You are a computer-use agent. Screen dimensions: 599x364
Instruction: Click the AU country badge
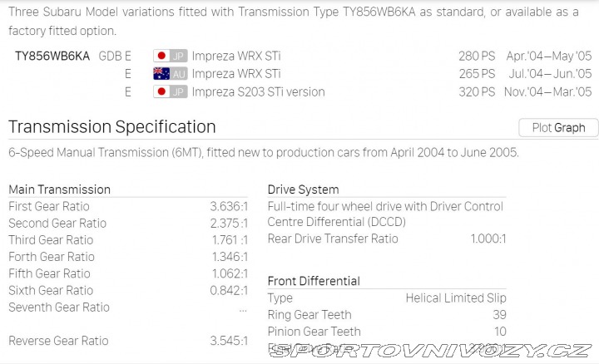pyautogui.click(x=178, y=74)
